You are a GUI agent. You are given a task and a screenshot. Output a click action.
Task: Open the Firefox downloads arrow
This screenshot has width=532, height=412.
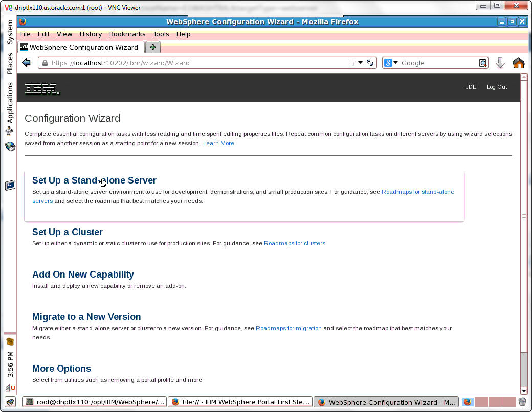[500, 63]
